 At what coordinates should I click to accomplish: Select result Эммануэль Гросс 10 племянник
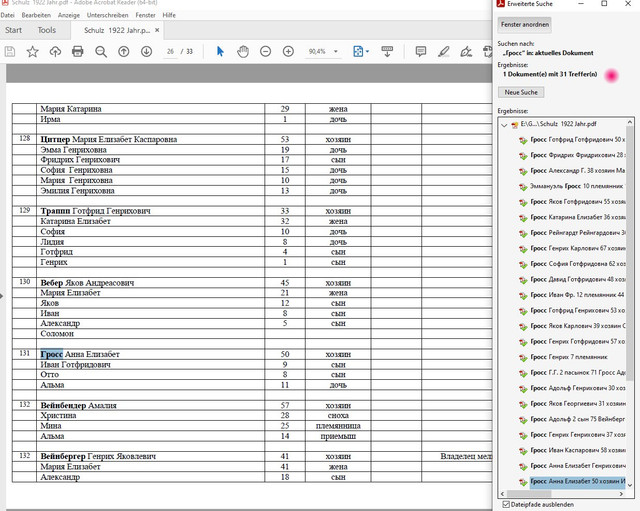(576, 186)
